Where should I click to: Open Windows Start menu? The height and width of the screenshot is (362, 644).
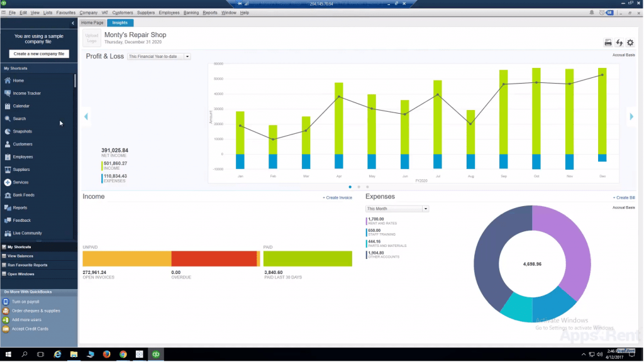8,354
